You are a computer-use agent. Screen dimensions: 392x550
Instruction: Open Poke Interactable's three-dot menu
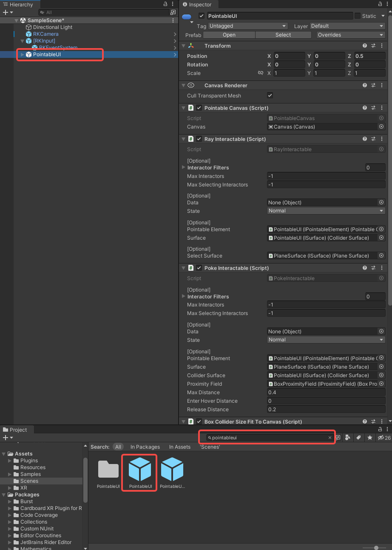click(382, 268)
